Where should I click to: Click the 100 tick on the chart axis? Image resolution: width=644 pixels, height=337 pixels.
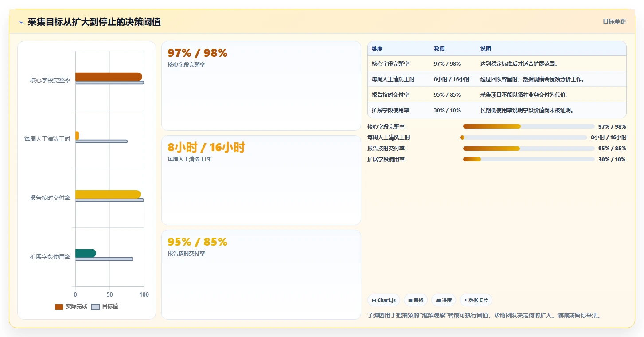[x=144, y=294]
